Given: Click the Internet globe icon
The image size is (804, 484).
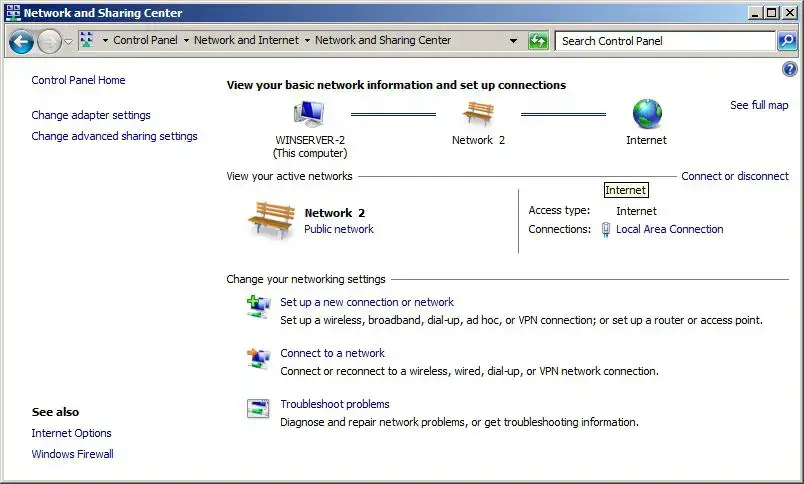Looking at the screenshot, I should (647, 114).
